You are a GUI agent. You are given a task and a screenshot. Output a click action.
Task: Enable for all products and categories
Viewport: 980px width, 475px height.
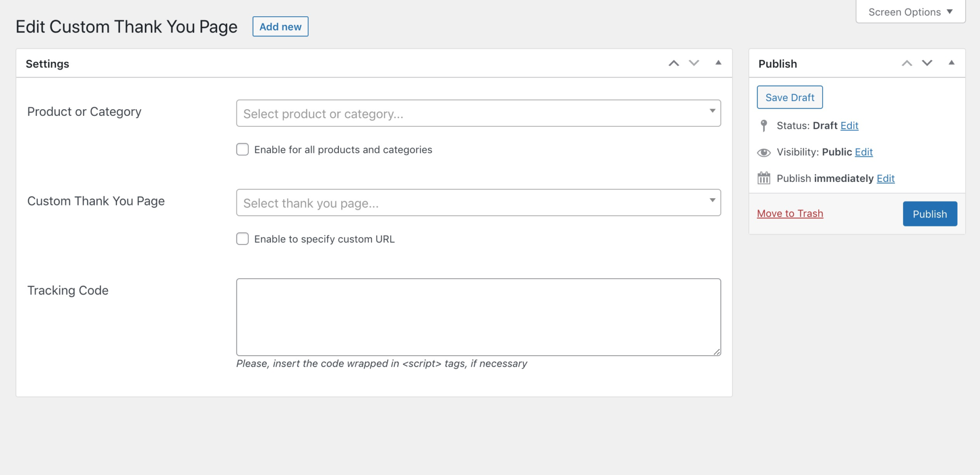tap(243, 149)
